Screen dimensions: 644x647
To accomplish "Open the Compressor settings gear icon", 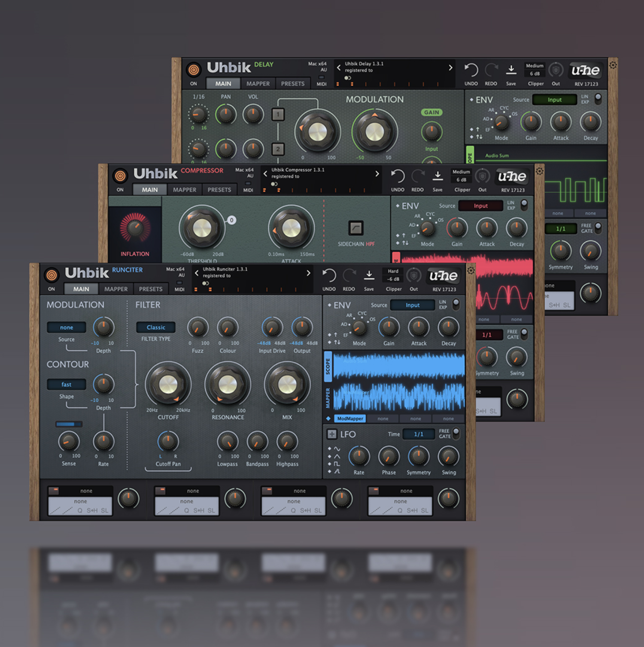I will pyautogui.click(x=540, y=171).
